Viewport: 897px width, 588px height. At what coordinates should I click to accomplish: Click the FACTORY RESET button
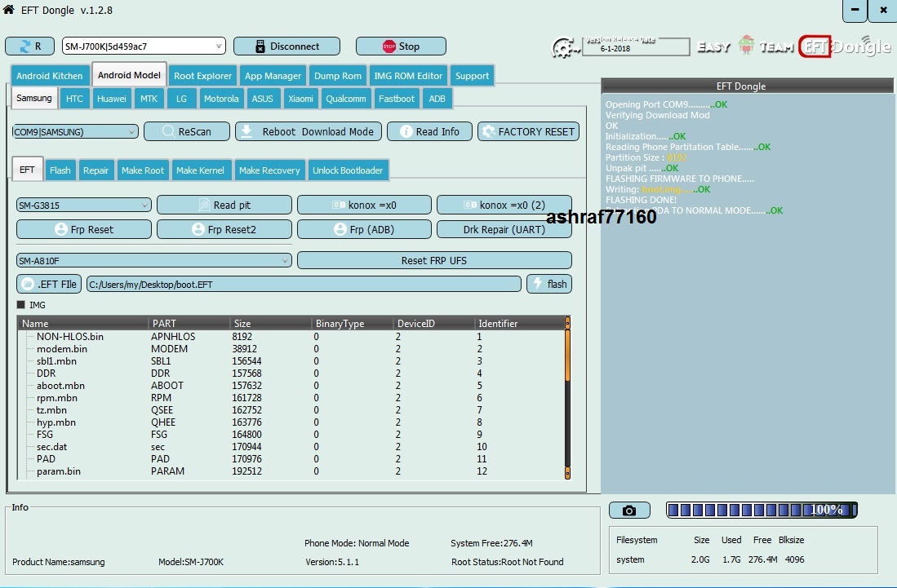528,131
